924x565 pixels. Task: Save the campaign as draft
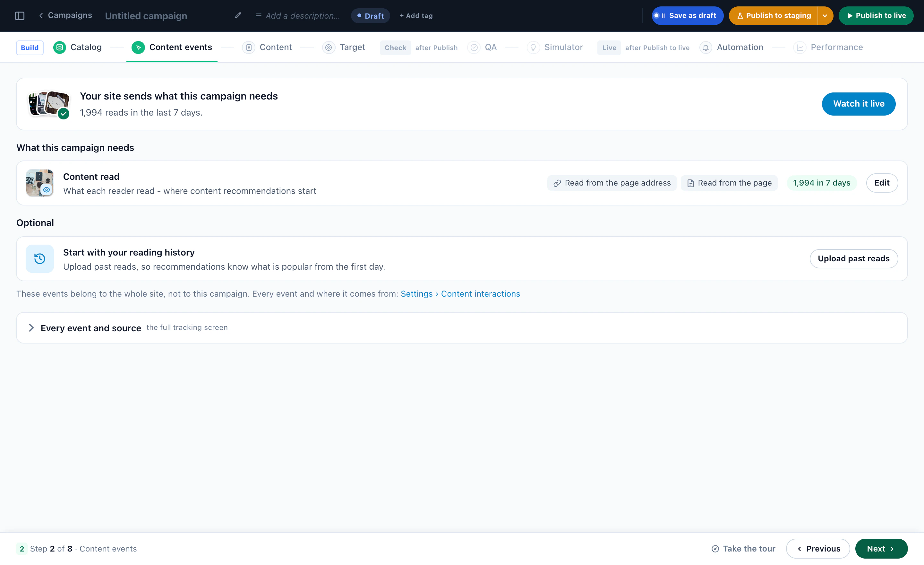pos(687,16)
